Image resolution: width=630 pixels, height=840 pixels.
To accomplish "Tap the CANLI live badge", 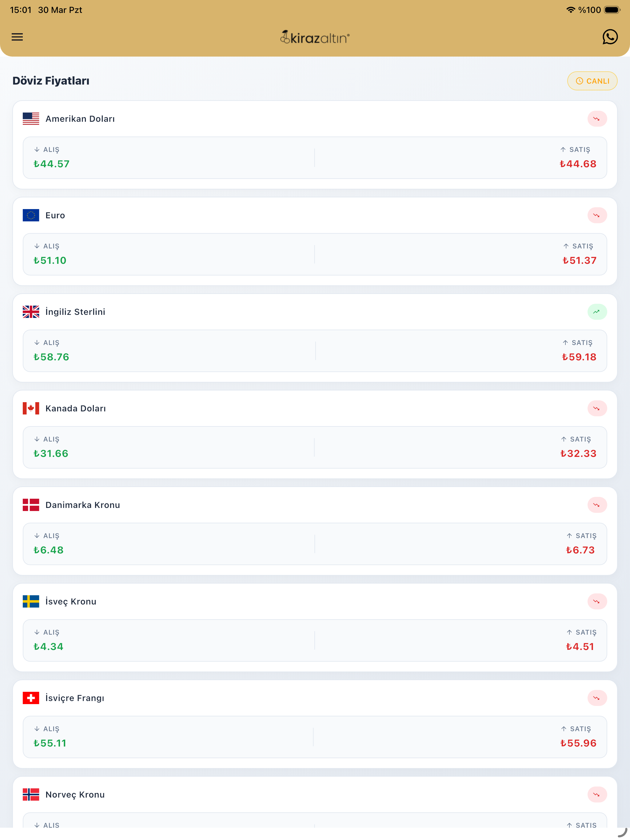I will coord(592,81).
